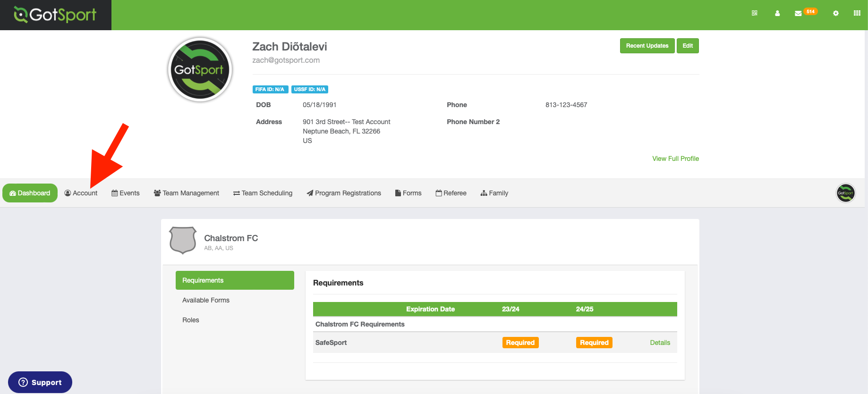Image resolution: width=868 pixels, height=394 pixels.
Task: Go to Team Management tab
Action: [x=187, y=193]
